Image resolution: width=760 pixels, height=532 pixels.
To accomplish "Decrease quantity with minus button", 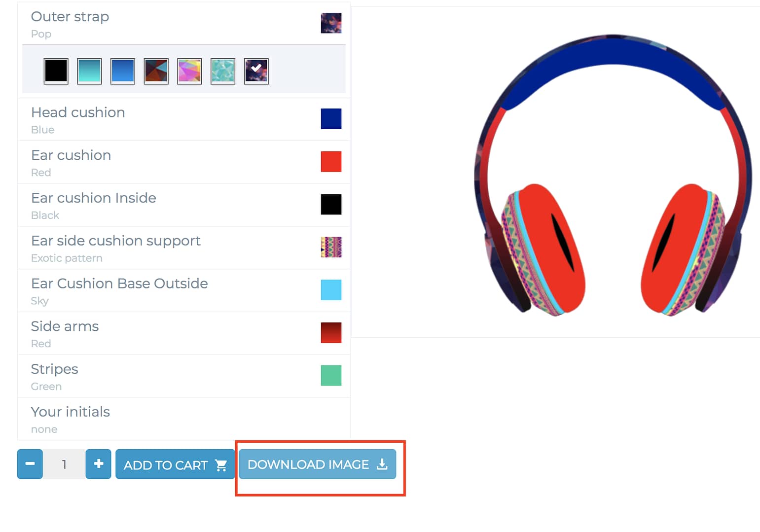I will (x=30, y=464).
